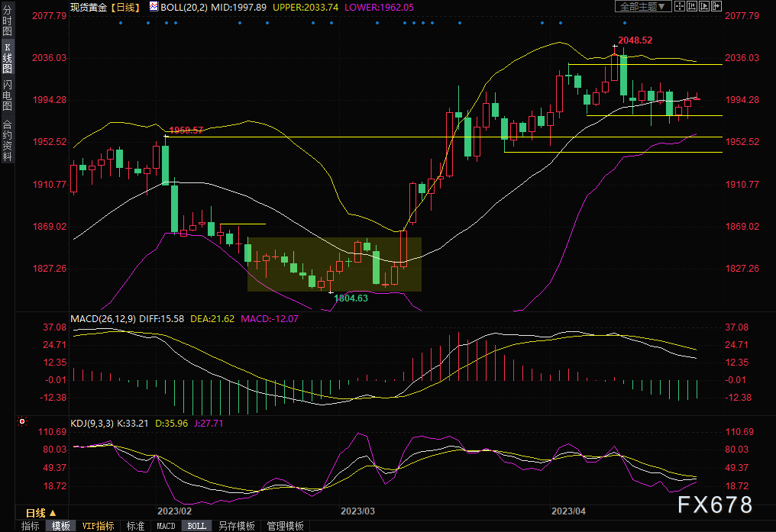Expand the 日线 period selector
This screenshot has width=776, height=532.
40,512
